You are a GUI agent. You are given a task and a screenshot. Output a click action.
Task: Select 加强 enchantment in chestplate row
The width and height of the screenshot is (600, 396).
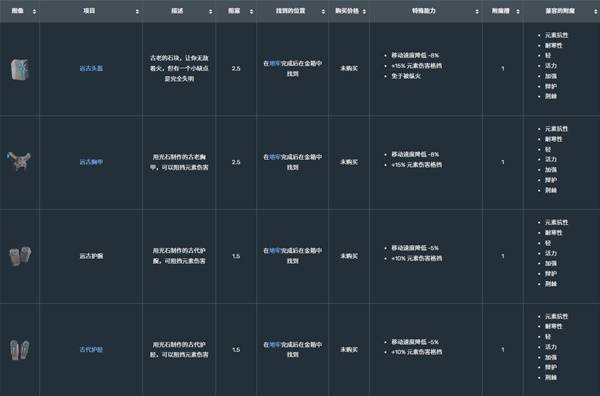(x=551, y=170)
